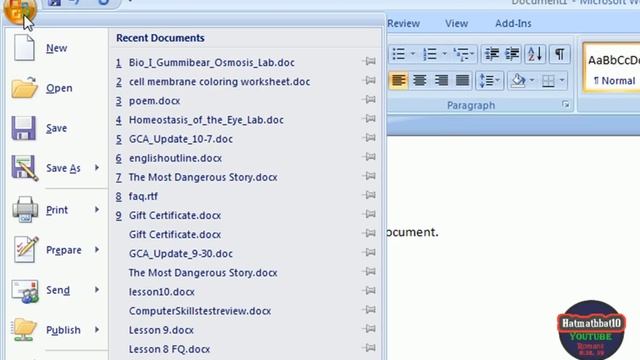Align text right

[441, 80]
